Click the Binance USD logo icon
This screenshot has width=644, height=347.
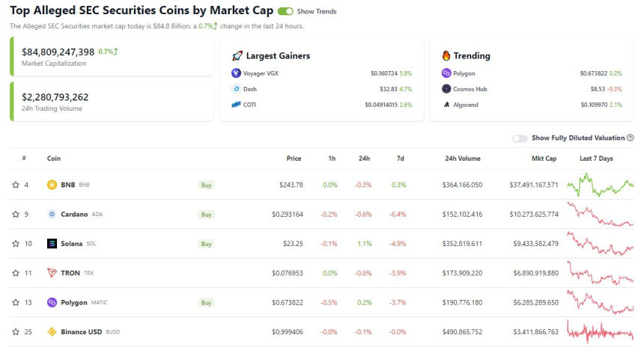coord(52,331)
